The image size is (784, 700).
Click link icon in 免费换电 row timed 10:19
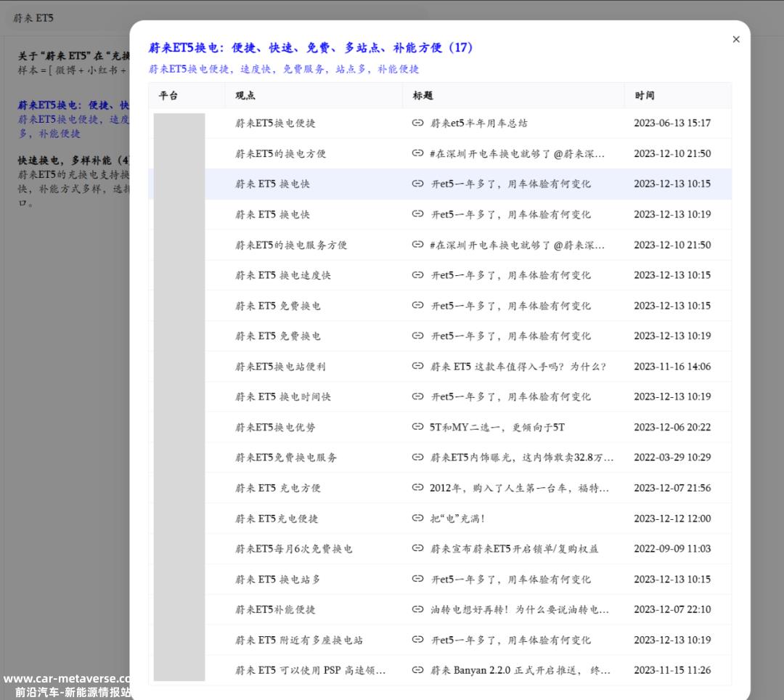pyautogui.click(x=417, y=335)
